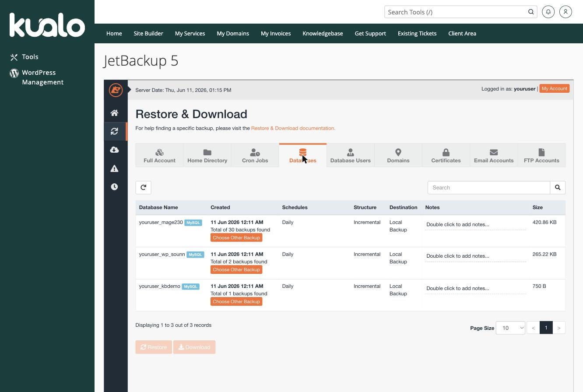Select page 1 in pagination

(x=546, y=328)
